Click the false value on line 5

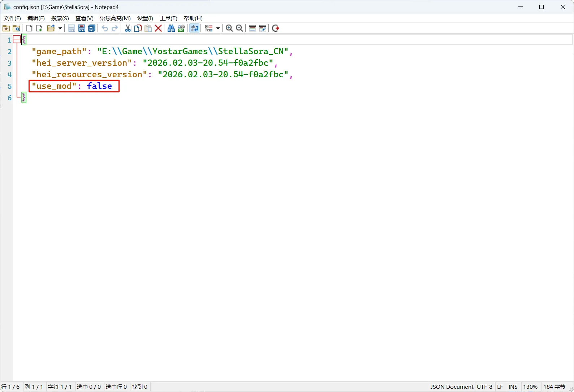[99, 86]
